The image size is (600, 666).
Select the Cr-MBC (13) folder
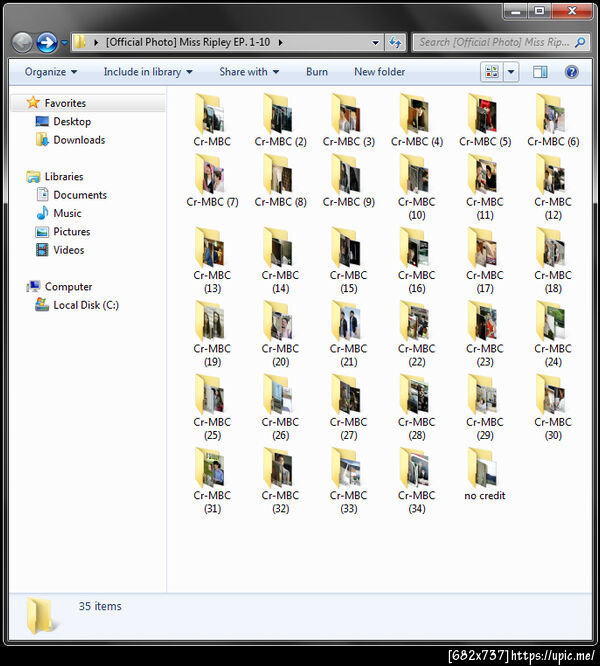tap(212, 261)
